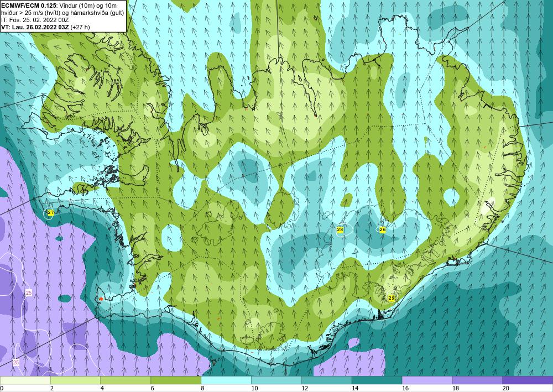This screenshot has width=553, height=392.
Task: Pick the light green 2–4 m/s legend swatch
Action: pos(75,380)
